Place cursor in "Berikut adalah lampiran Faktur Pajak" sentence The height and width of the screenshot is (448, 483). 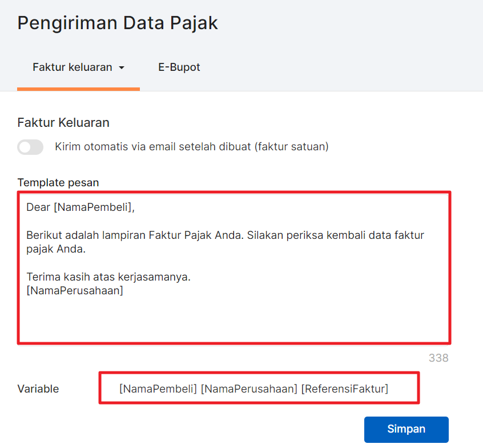click(x=135, y=235)
